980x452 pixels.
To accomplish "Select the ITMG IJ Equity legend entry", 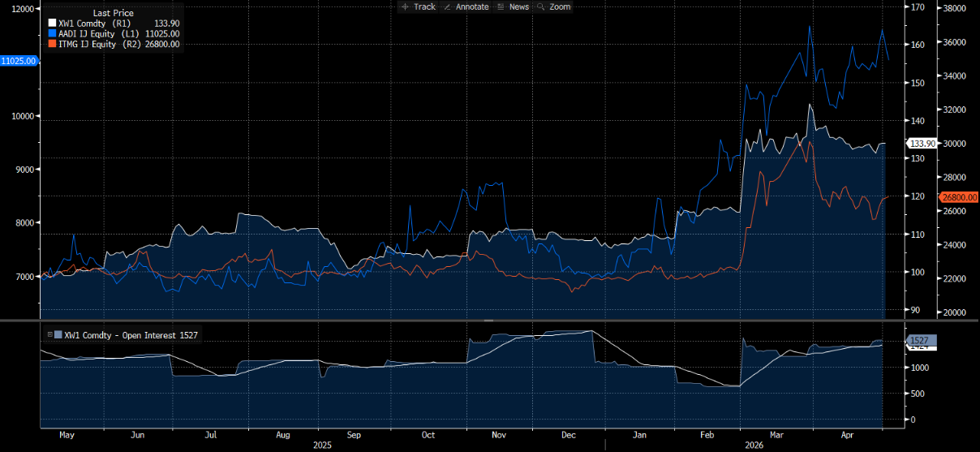I will (x=114, y=44).
